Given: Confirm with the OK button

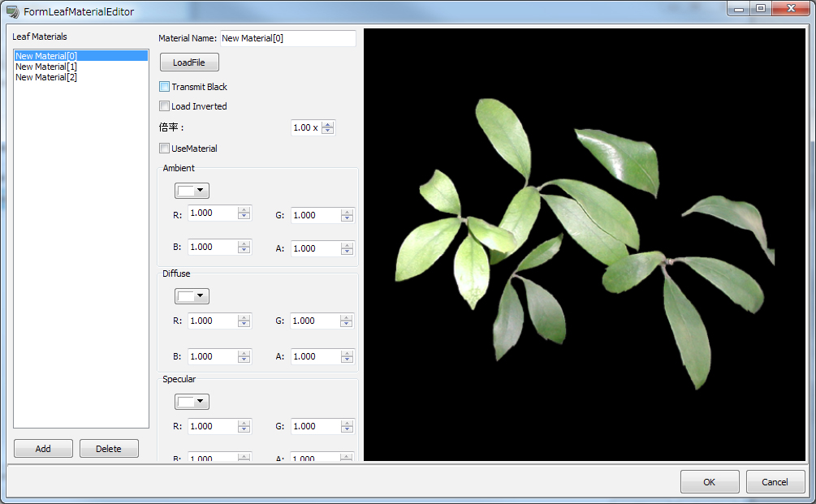Looking at the screenshot, I should tap(710, 481).
